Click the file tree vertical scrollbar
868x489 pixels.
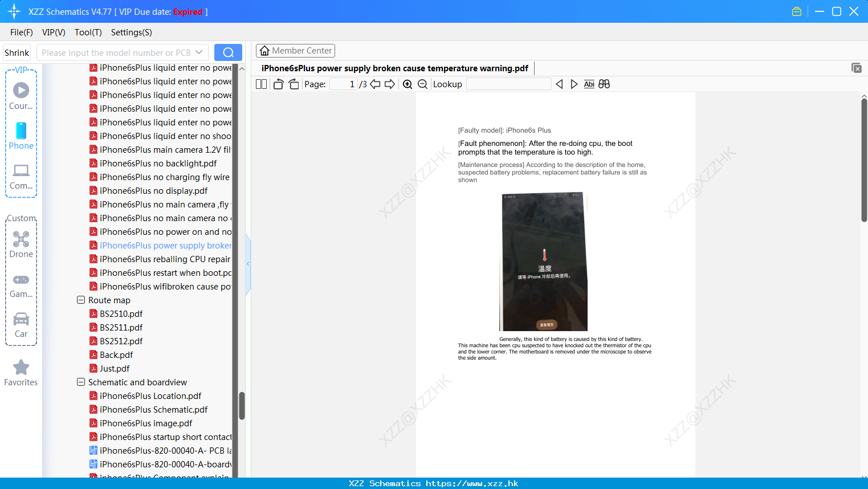click(242, 405)
